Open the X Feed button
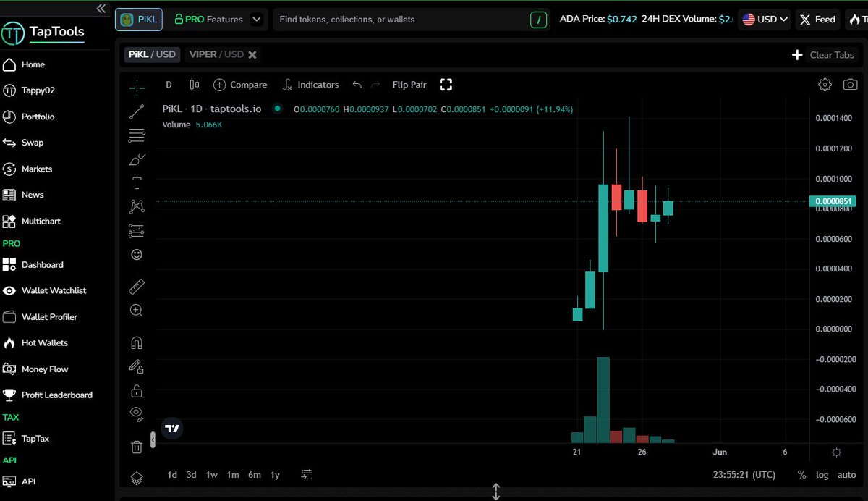This screenshot has height=501, width=868. click(x=817, y=20)
